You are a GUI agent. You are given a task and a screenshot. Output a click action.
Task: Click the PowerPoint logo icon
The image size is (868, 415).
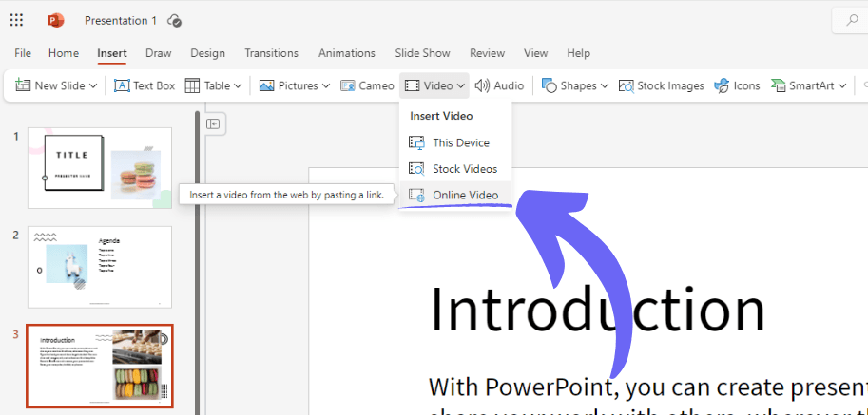(x=56, y=20)
